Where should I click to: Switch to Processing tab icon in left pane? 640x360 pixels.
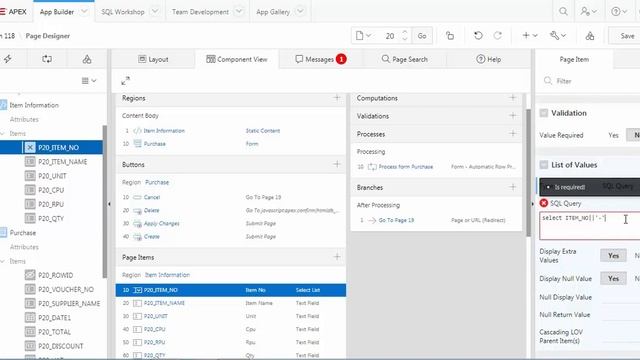tap(47, 59)
